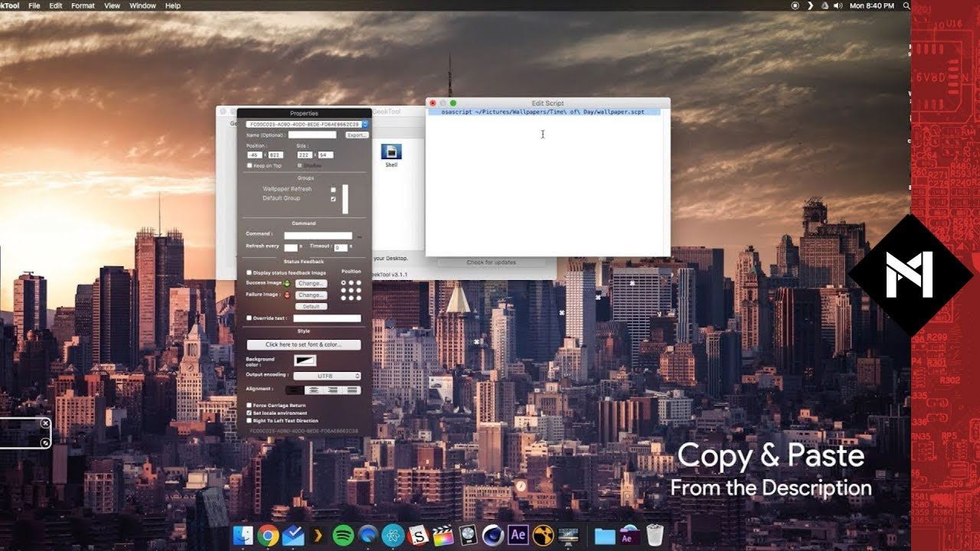Click 'Click here to set font & color...'
Image resolution: width=980 pixels, height=551 pixels.
pos(303,345)
